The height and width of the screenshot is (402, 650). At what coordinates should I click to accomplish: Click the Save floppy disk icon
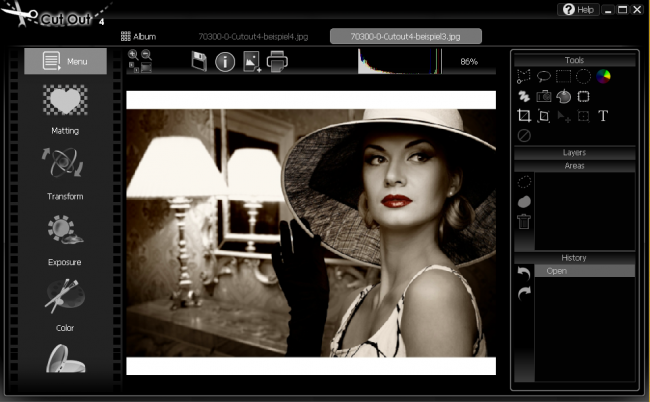[x=199, y=62]
